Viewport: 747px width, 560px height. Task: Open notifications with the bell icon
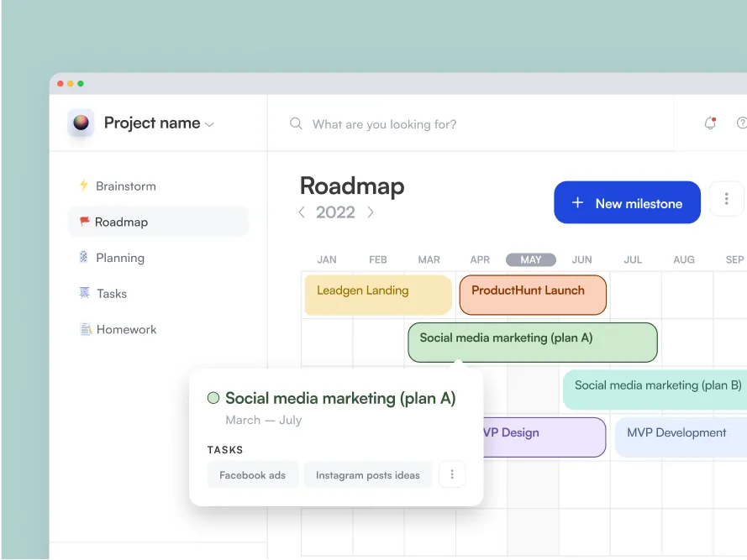tap(710, 123)
